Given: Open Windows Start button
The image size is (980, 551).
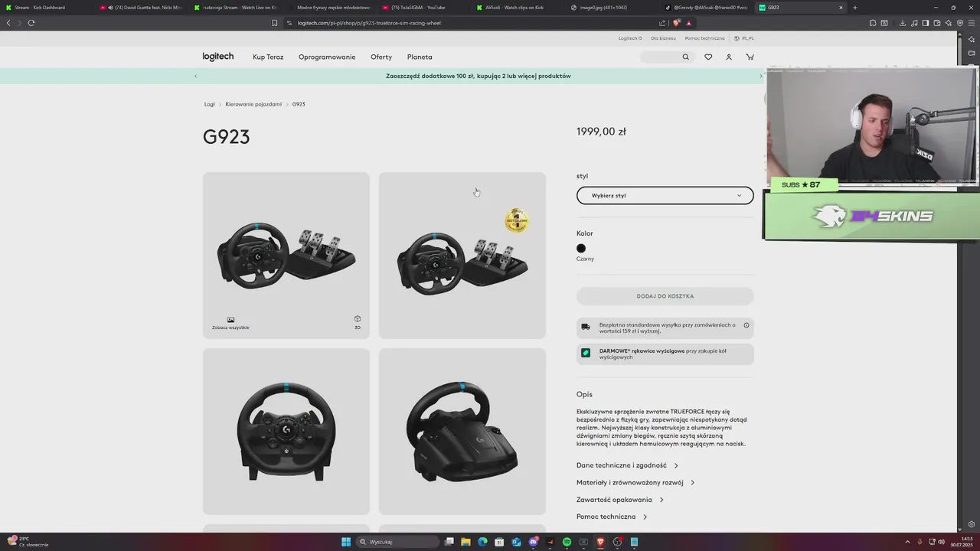Looking at the screenshot, I should coord(346,542).
